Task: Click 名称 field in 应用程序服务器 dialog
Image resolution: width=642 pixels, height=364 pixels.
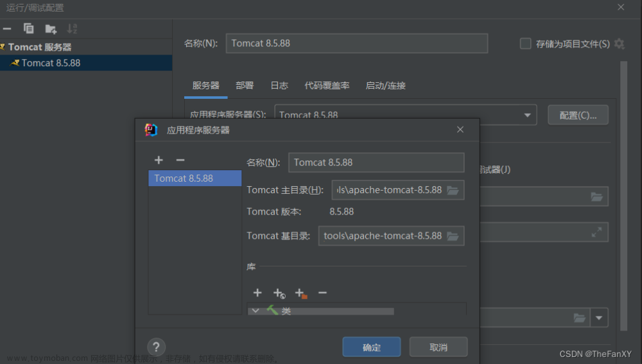Action: pos(376,162)
